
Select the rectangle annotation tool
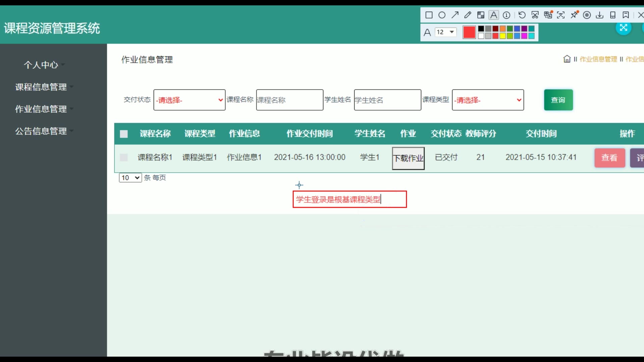pyautogui.click(x=429, y=15)
